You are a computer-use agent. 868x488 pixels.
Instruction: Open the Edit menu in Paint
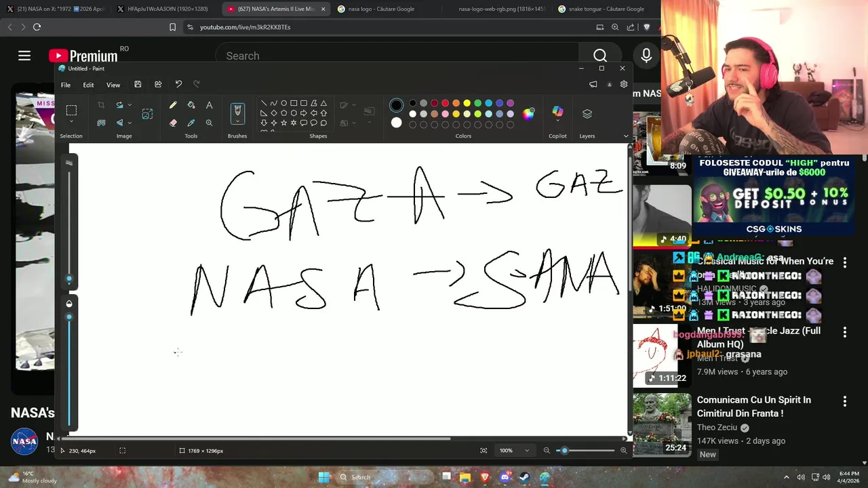88,85
